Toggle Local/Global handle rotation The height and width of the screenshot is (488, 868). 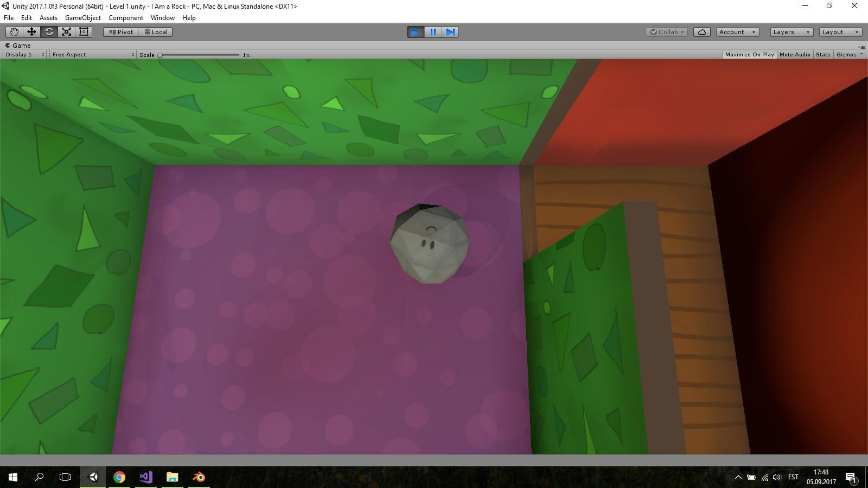pos(156,32)
